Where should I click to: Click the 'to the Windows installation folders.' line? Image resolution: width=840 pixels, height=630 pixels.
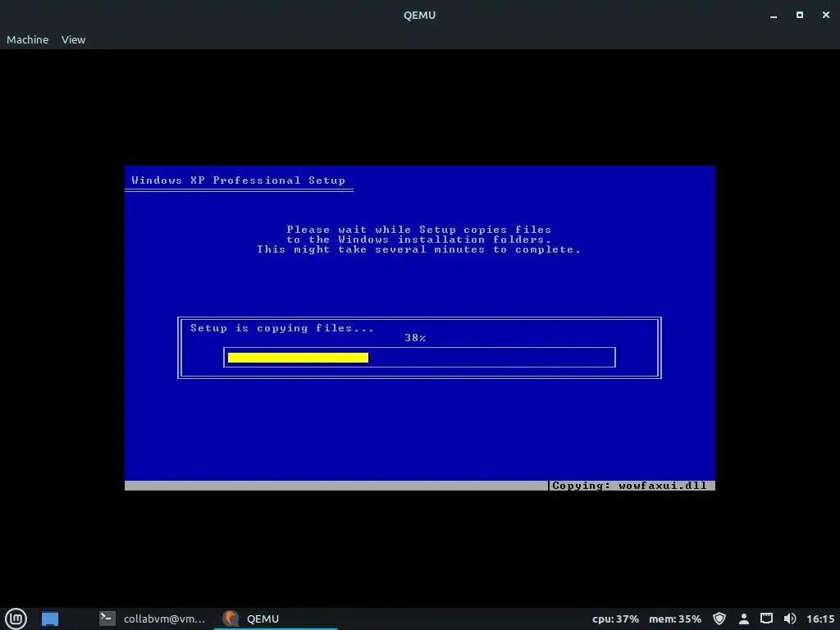tap(419, 240)
